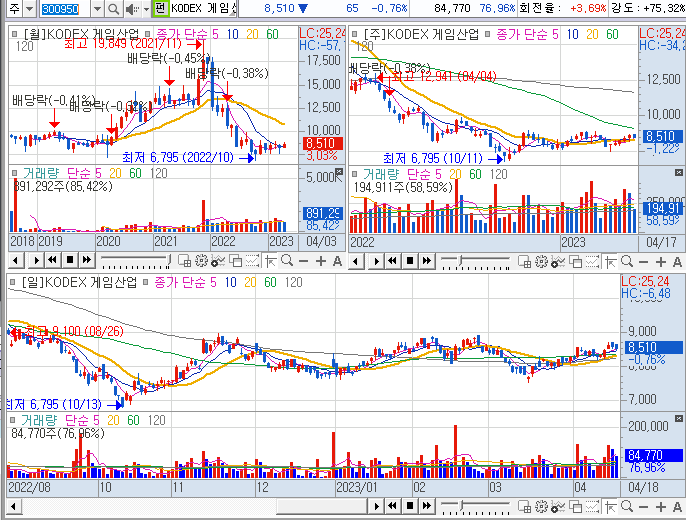Click weekly chart overlay windows icon
Viewport: 686px width, 520px height.
[x=576, y=262]
